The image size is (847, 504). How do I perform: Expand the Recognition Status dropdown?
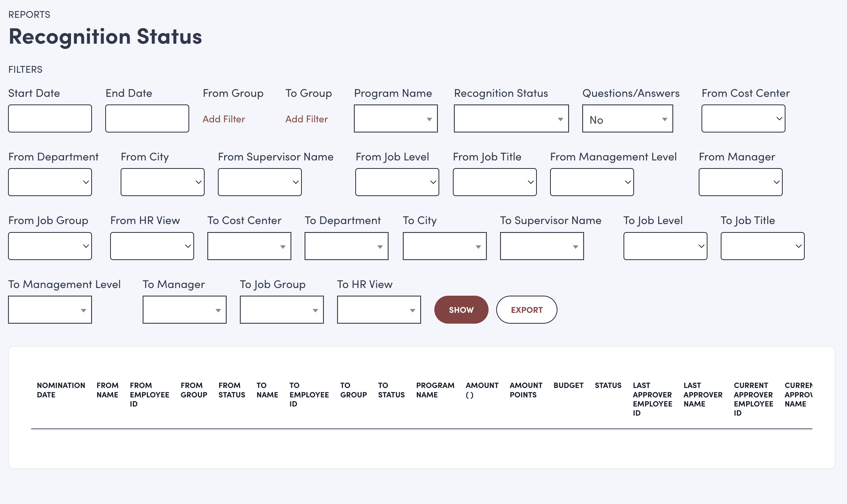(511, 119)
